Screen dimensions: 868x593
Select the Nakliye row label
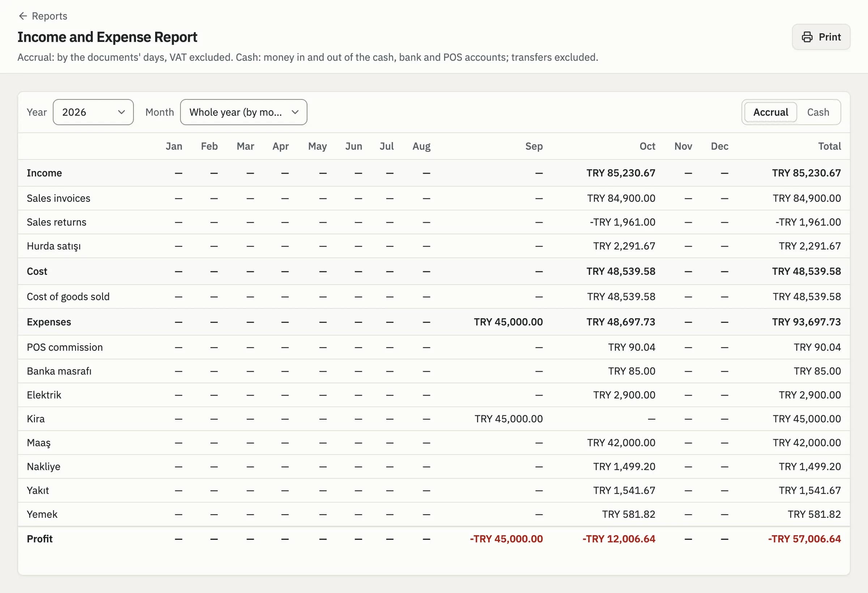coord(43,467)
